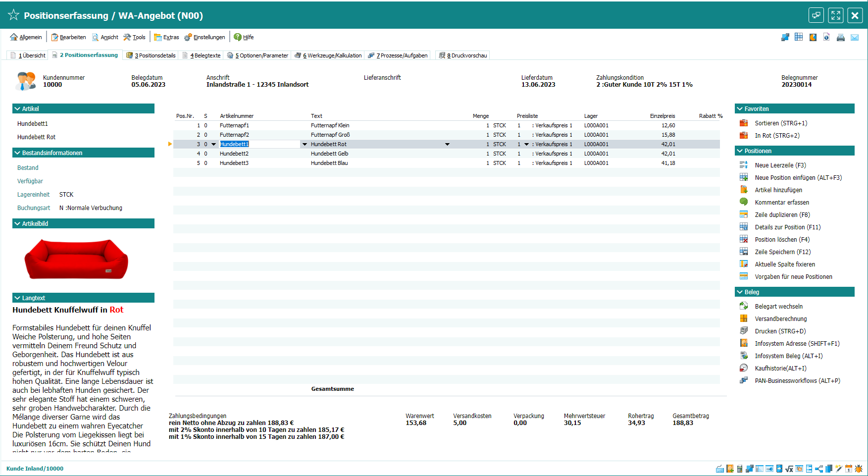Image resolution: width=868 pixels, height=476 pixels.
Task: Open the calendar icon in status bar
Action: click(x=849, y=469)
